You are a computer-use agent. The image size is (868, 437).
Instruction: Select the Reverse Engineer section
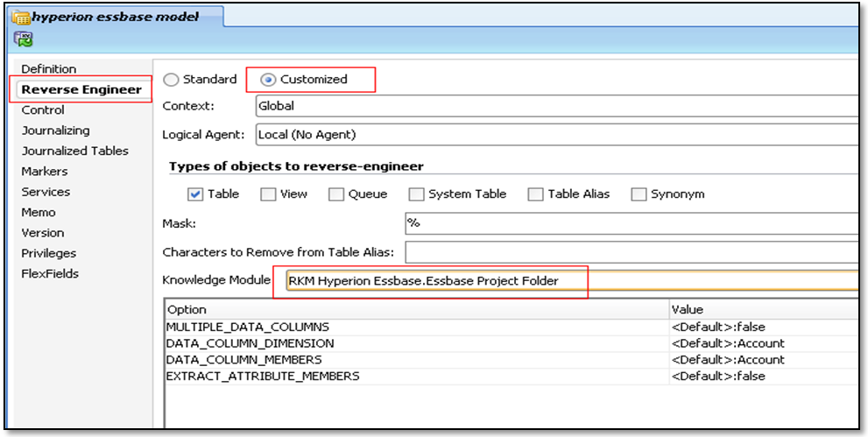click(81, 89)
